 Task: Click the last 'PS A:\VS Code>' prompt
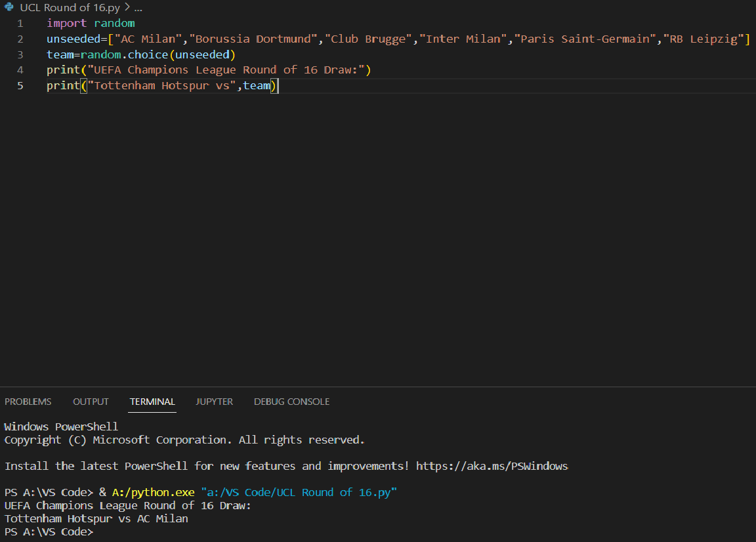coord(49,532)
